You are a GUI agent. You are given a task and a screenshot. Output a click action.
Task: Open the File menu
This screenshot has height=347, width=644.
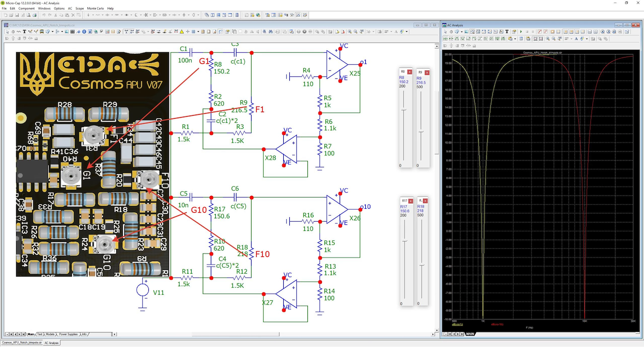5,9
